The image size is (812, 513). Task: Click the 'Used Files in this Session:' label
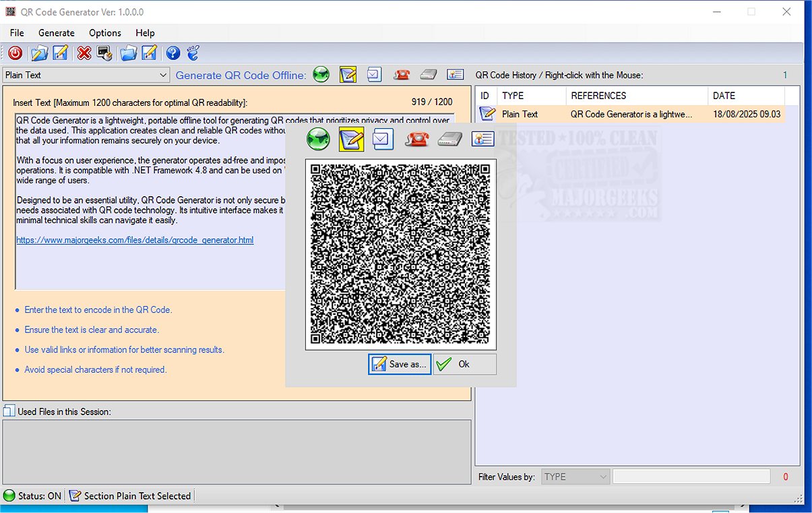coord(64,411)
